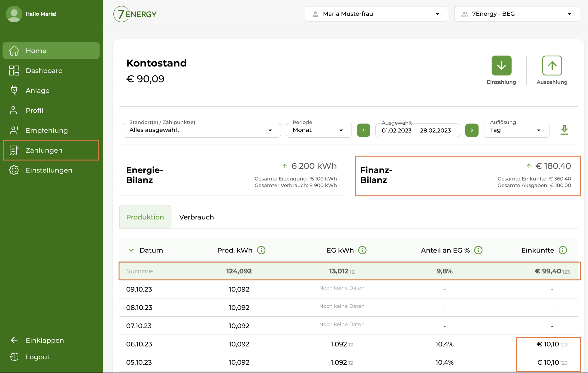Open the Auflösung Tag dropdown
Screen dimensions: 588x373
click(x=516, y=130)
